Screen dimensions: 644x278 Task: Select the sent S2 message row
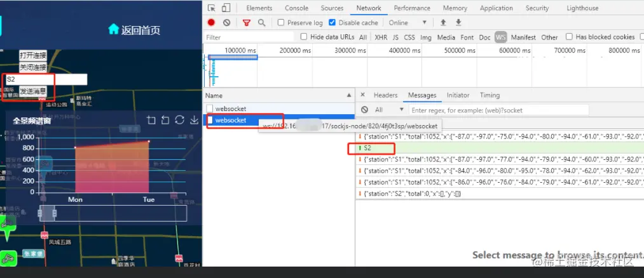click(500, 148)
